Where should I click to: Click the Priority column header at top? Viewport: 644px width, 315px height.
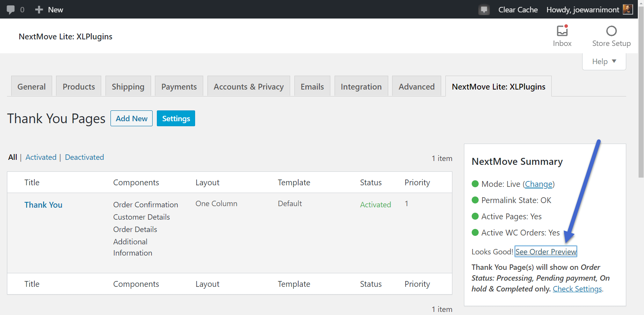pyautogui.click(x=417, y=183)
